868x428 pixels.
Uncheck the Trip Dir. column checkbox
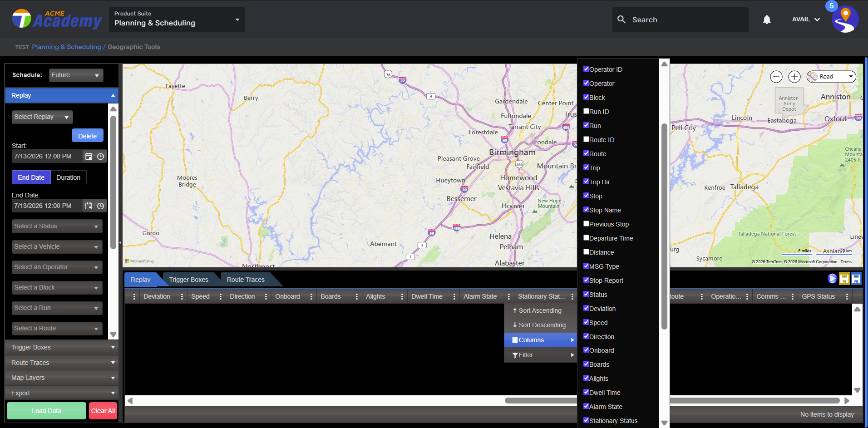(586, 182)
